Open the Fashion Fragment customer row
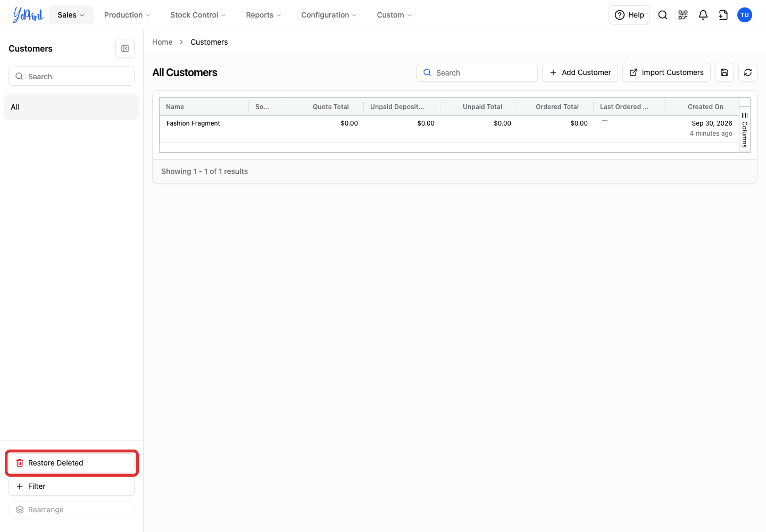This screenshot has height=532, width=766. pos(449,129)
